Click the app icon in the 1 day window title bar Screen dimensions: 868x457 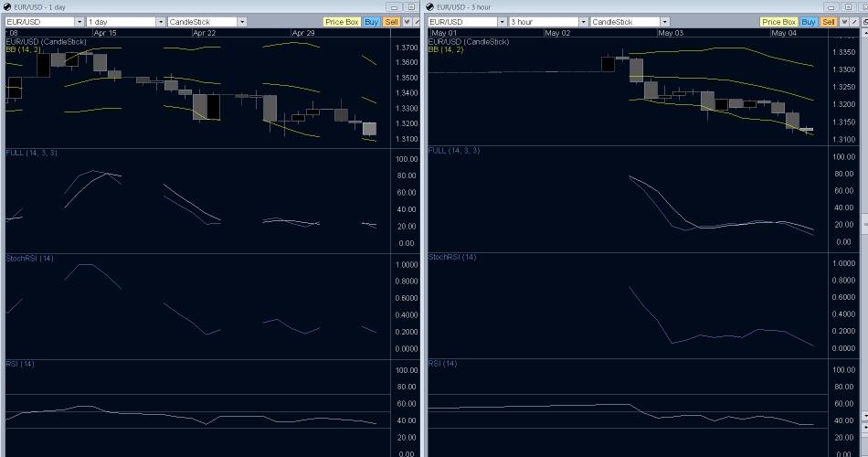tap(7, 6)
